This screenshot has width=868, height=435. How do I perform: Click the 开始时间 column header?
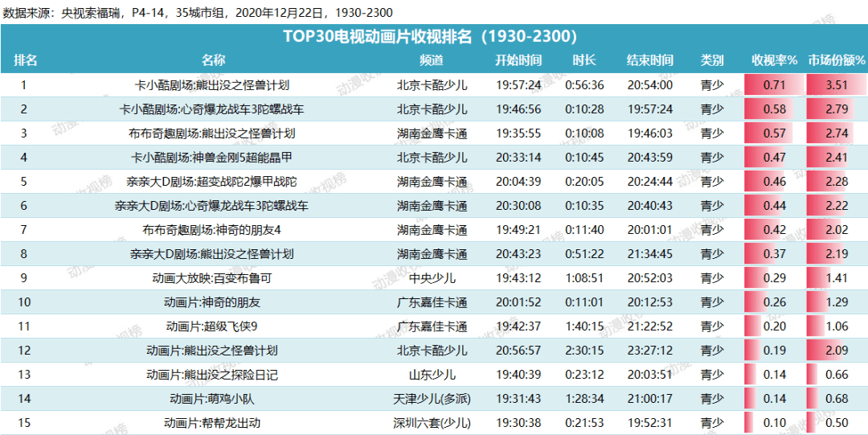click(518, 60)
